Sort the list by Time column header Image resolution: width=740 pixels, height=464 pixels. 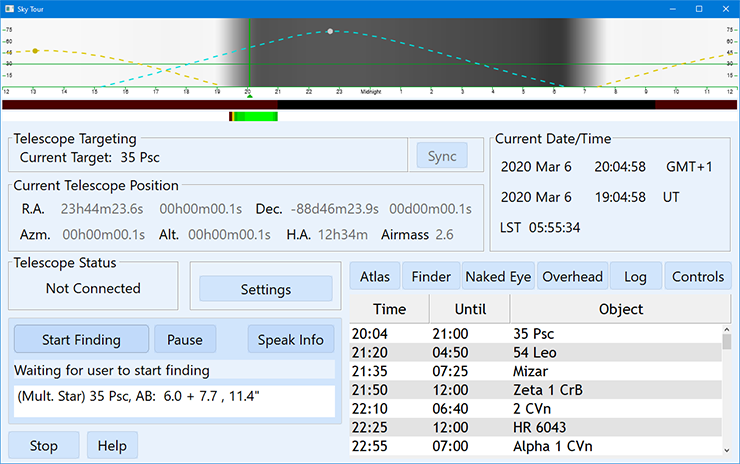pos(389,309)
